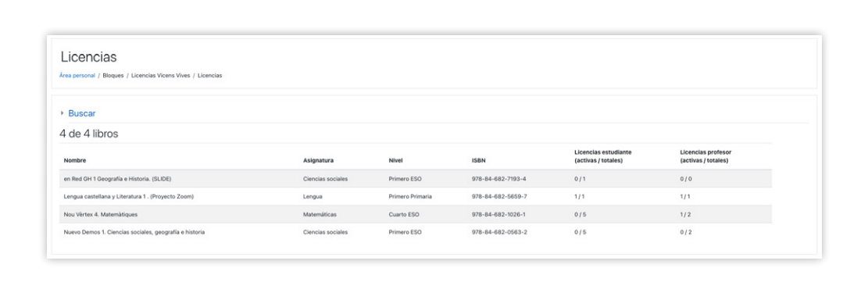
Task: Click 'Ciencias sociales' in en Red GH row
Action: coord(325,179)
